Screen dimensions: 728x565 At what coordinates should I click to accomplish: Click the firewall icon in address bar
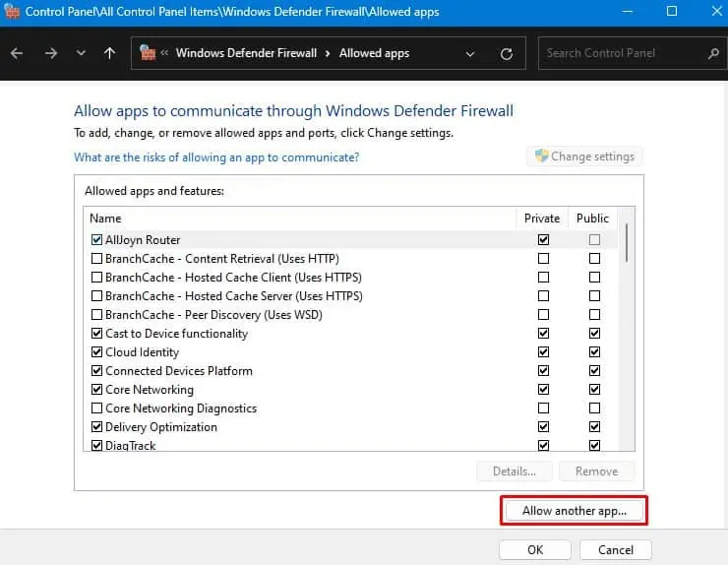point(148,53)
